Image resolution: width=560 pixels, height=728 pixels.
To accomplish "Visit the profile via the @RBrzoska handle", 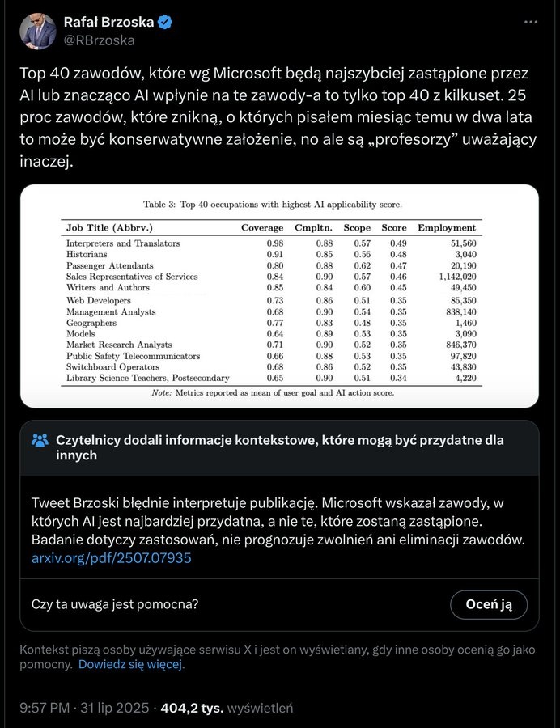I will (x=100, y=40).
